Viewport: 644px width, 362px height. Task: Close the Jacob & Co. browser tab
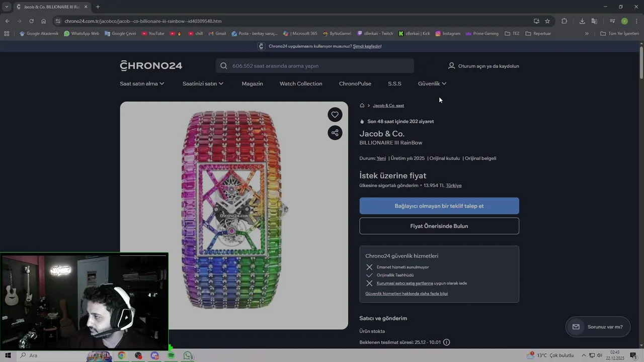point(86,7)
